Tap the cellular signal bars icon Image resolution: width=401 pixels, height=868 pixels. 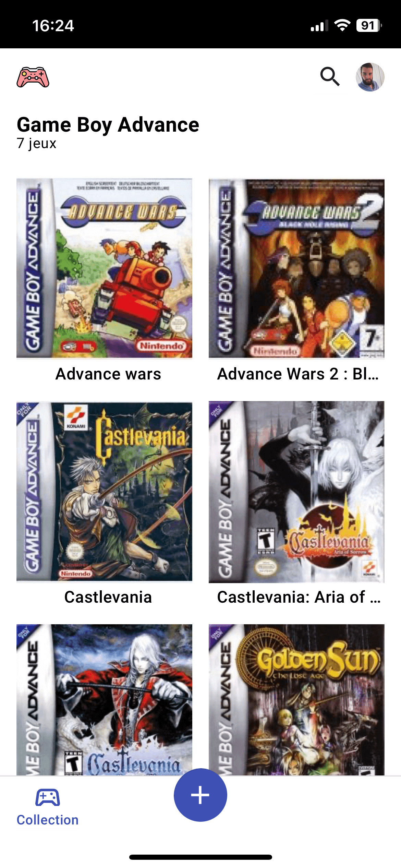(x=319, y=26)
